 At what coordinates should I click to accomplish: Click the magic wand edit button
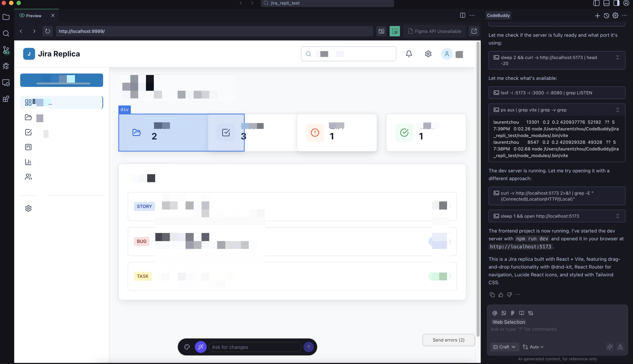coord(200,347)
